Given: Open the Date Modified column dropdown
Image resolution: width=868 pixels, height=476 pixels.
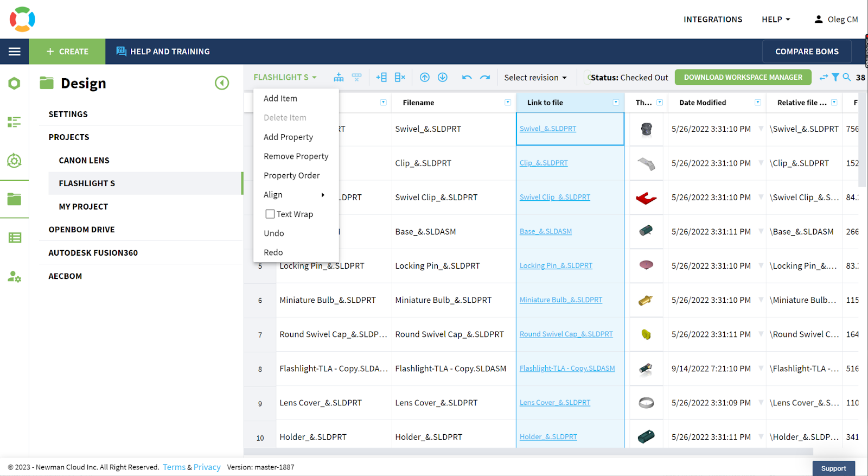Looking at the screenshot, I should point(758,103).
